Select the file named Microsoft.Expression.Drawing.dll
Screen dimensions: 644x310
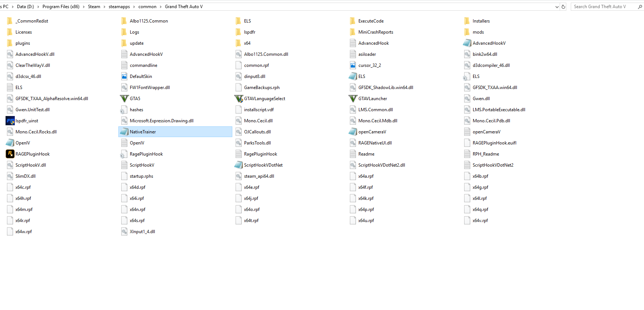pos(162,121)
